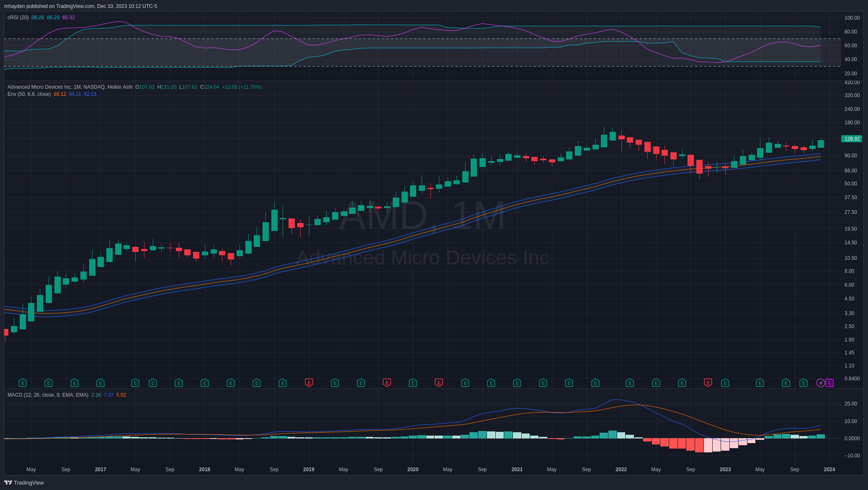This screenshot has height=490, width=868.
Task: Open the earnings marker above the 2020 label
Action: [x=413, y=383]
